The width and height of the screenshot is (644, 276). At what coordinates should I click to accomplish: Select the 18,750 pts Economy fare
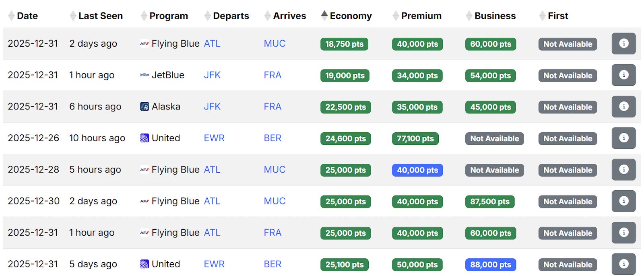[x=344, y=44]
